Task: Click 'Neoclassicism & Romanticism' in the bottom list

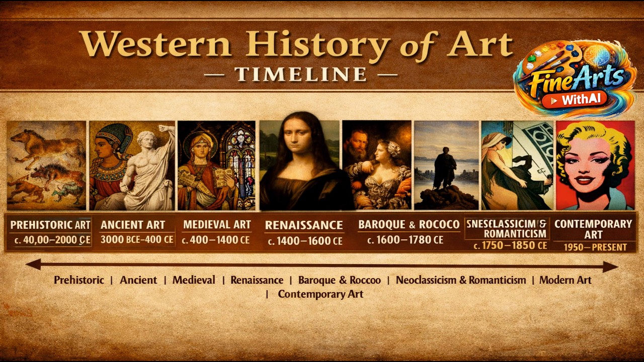Action: 461,280
